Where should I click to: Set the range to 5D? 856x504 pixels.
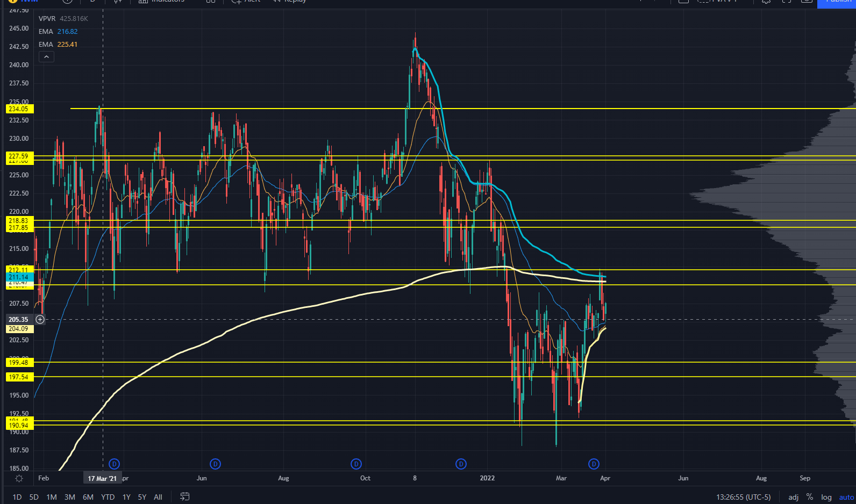[x=34, y=497]
